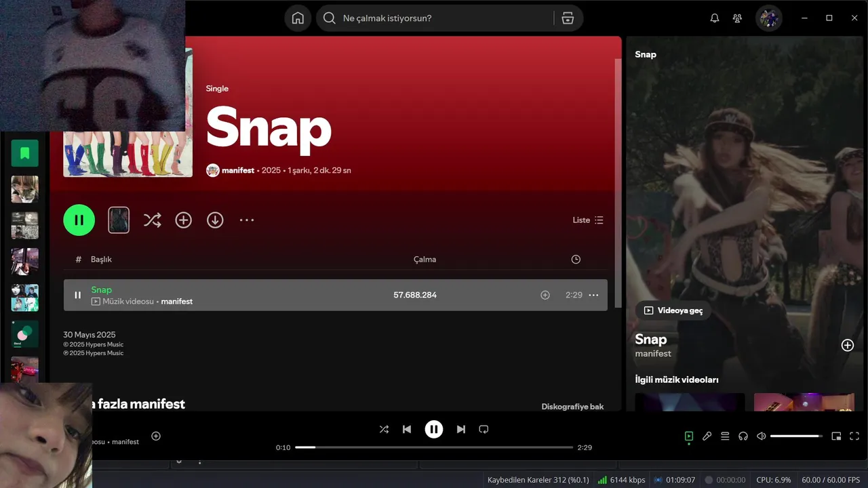The height and width of the screenshot is (488, 868).
Task: Open the user profile avatar menu
Action: 769,18
